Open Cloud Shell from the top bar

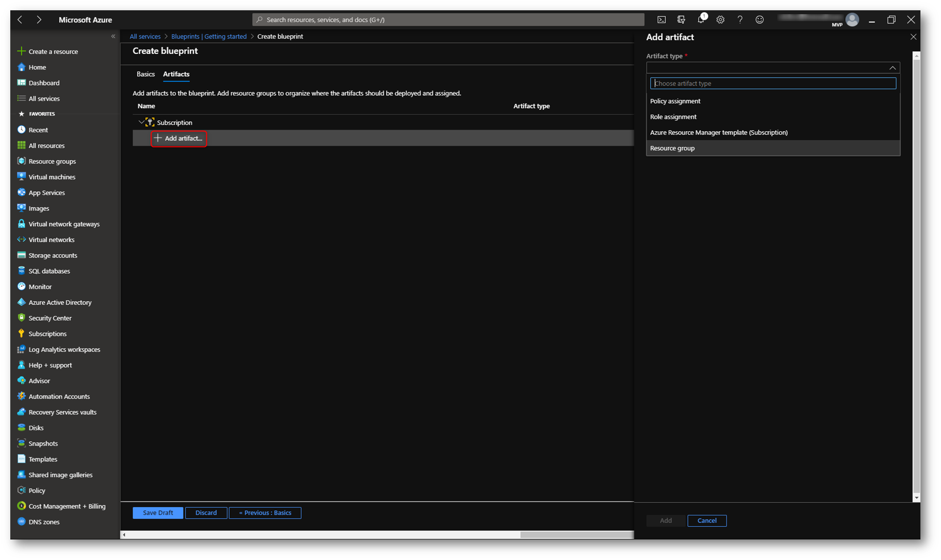point(661,20)
